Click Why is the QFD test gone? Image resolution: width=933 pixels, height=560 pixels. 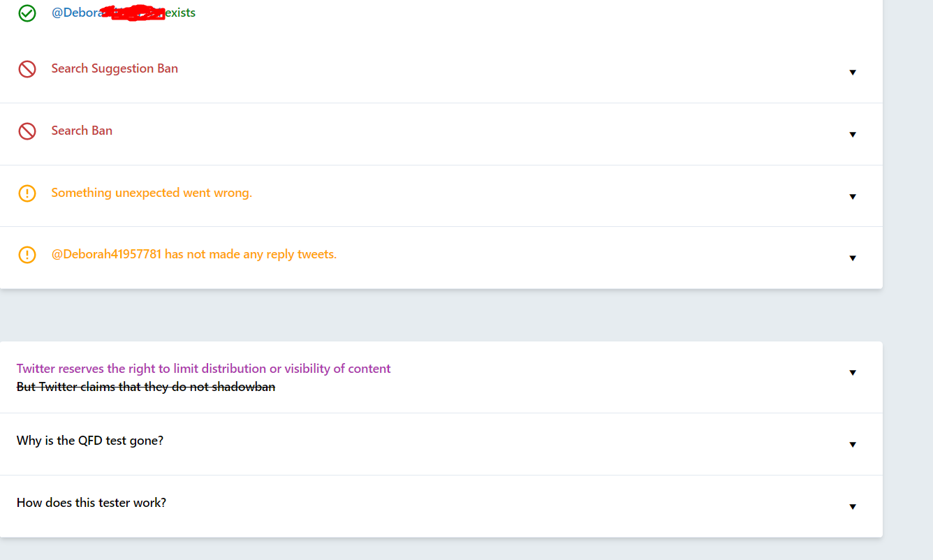[x=90, y=441]
